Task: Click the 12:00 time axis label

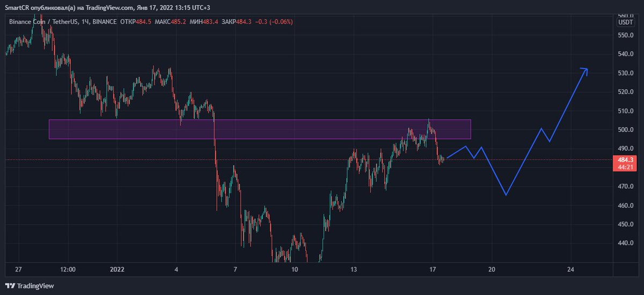Action: tap(68, 269)
